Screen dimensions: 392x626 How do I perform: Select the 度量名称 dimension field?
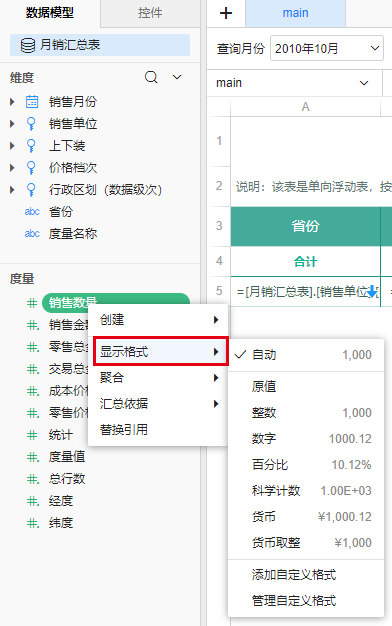pyautogui.click(x=73, y=234)
